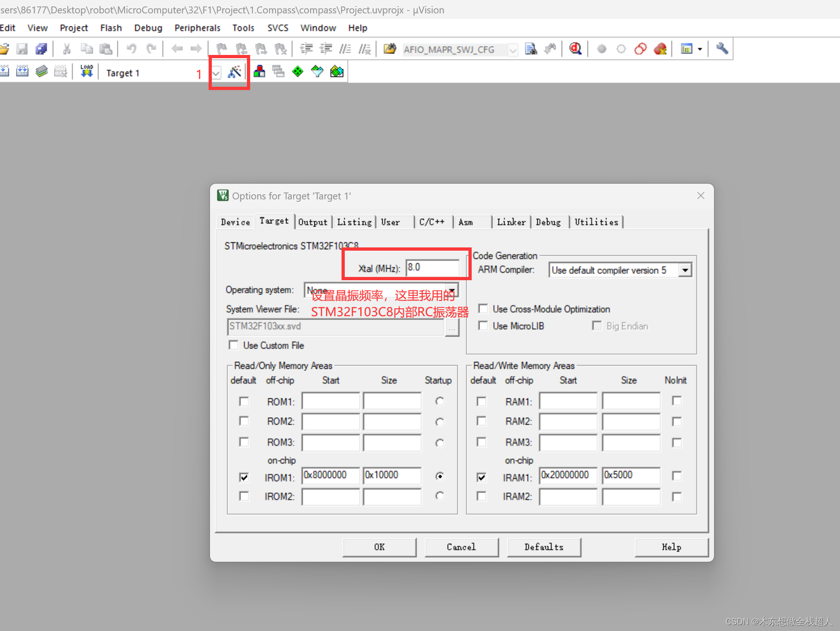Open the Project menu
Screen dimensions: 840x631
[x=74, y=28]
